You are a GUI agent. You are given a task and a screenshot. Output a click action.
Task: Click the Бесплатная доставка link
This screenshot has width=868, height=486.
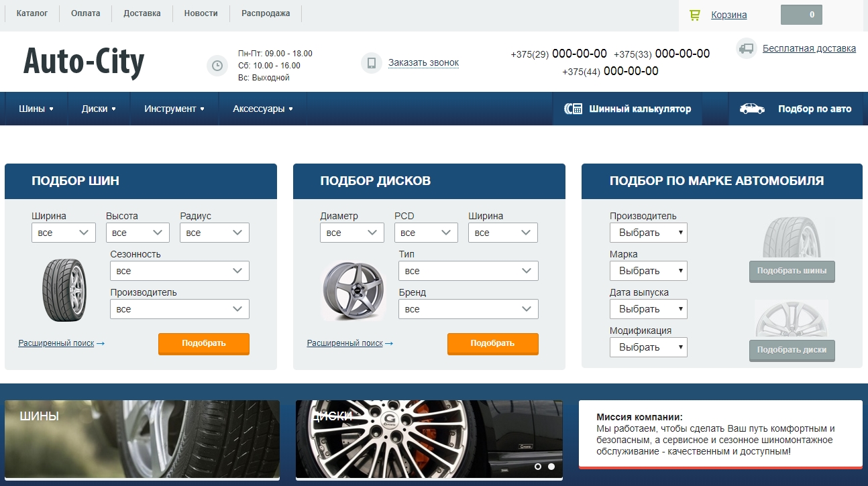(809, 48)
